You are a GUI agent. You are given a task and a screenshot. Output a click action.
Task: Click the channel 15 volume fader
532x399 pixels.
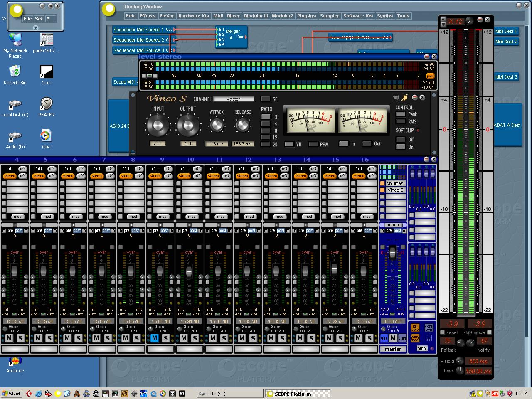click(334, 268)
